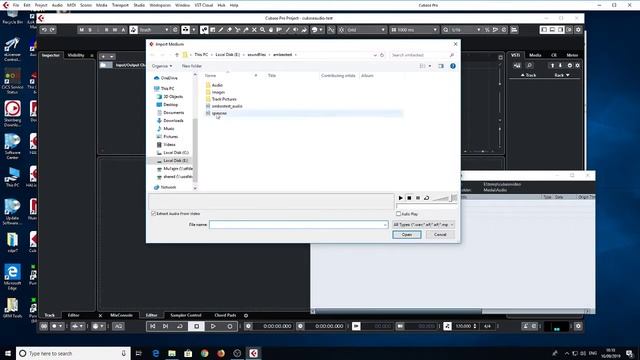The width and height of the screenshot is (640, 360).
Task: Select the Split scissors tool
Action: 238,30
